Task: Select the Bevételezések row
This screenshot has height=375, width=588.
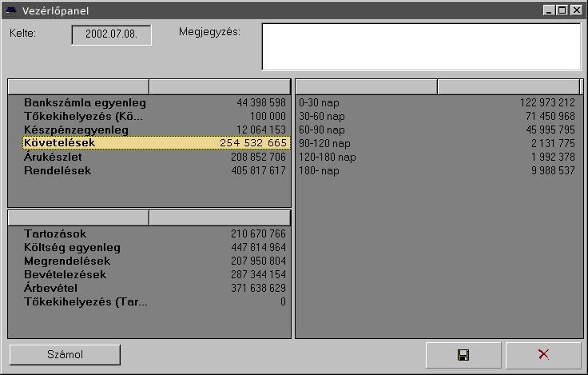Action: [149, 274]
